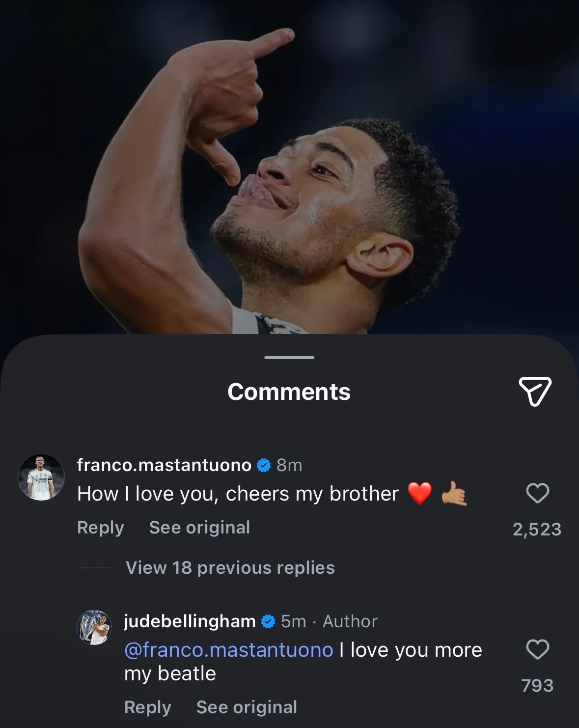The image size is (579, 728).
Task: Tap the share paper-plane icon
Action: [535, 391]
